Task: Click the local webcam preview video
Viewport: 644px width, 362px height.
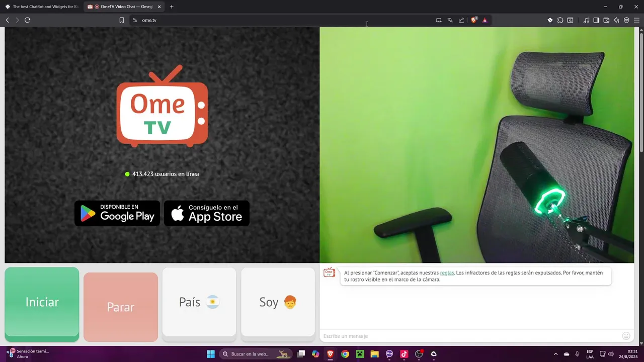Action: point(477,145)
